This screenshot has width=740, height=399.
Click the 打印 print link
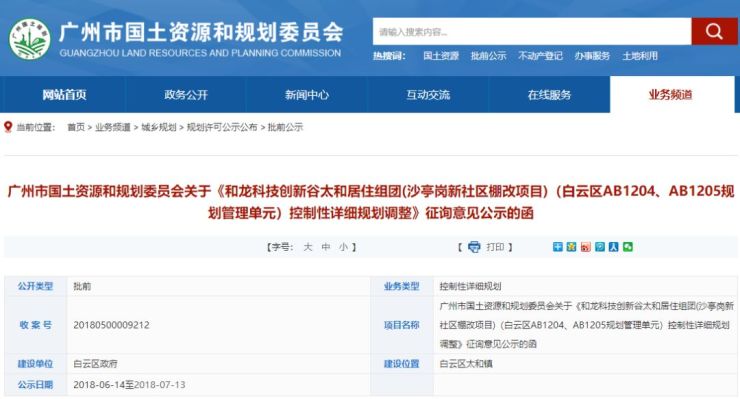495,247
